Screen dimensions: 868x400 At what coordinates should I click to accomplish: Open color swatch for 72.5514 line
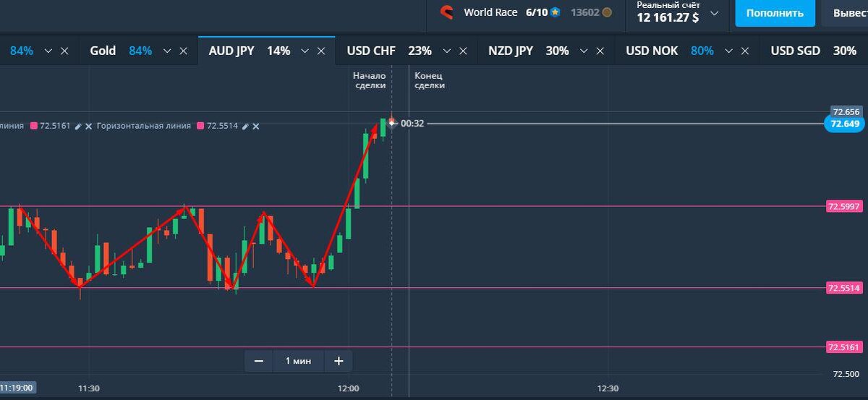200,126
